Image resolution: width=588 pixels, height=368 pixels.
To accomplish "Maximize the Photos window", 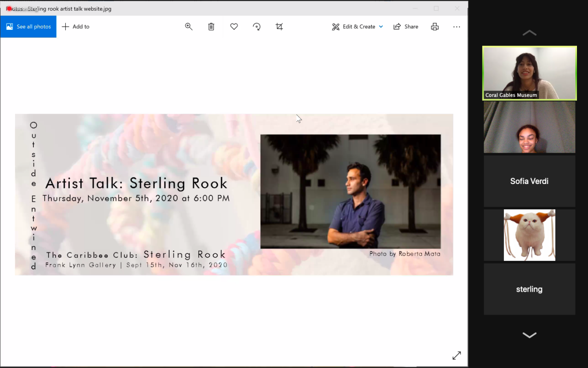I will (x=436, y=8).
